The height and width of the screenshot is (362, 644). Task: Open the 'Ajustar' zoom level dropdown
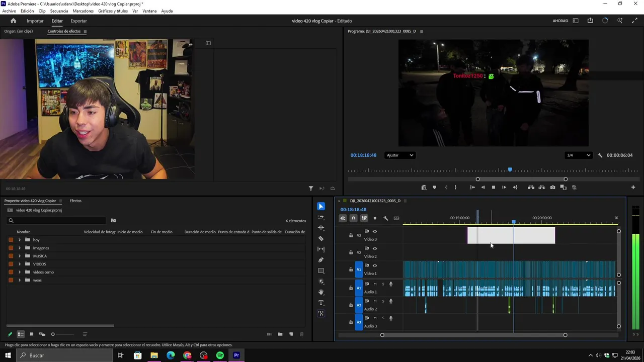(x=399, y=155)
